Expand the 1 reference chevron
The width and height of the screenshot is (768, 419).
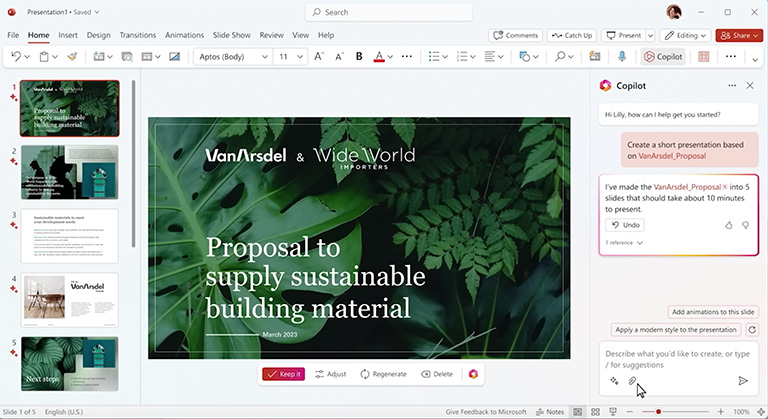[639, 243]
